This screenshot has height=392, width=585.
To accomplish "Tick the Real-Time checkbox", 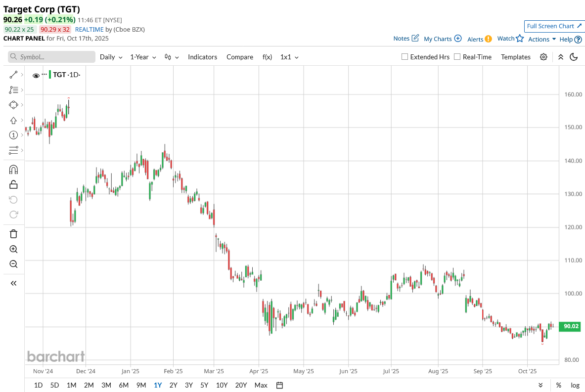I will pyautogui.click(x=457, y=57).
